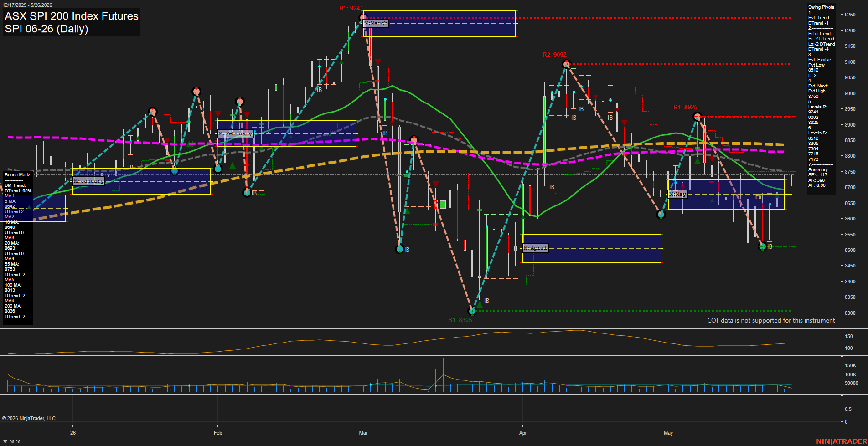Click the 8300 price axis label
This screenshot has height=446, width=868.
tap(850, 313)
